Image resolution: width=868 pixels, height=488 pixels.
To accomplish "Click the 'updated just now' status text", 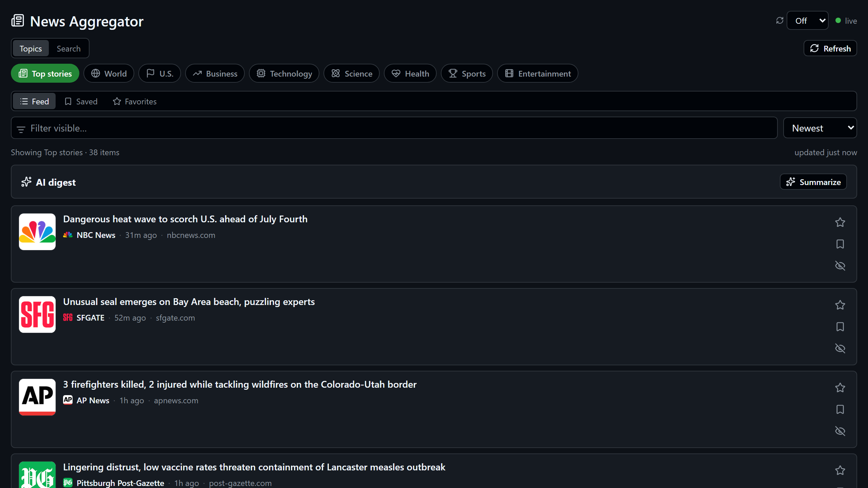I will tap(826, 152).
